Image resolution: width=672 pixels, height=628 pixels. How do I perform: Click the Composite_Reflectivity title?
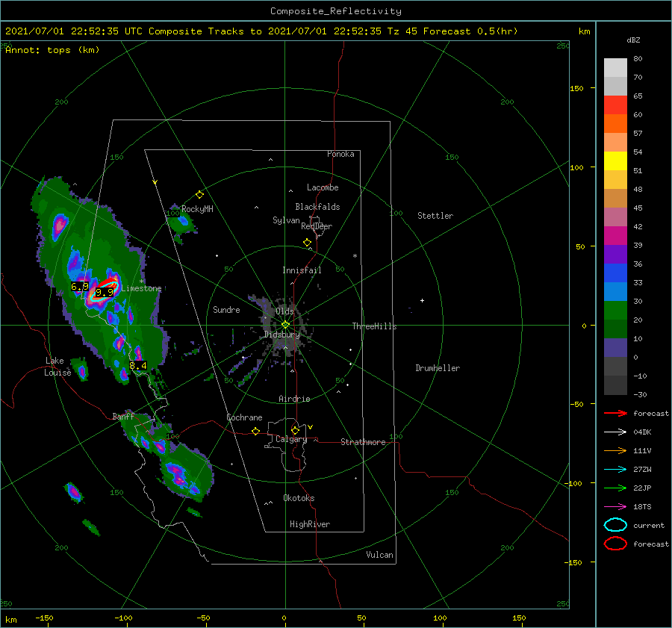pyautogui.click(x=336, y=11)
